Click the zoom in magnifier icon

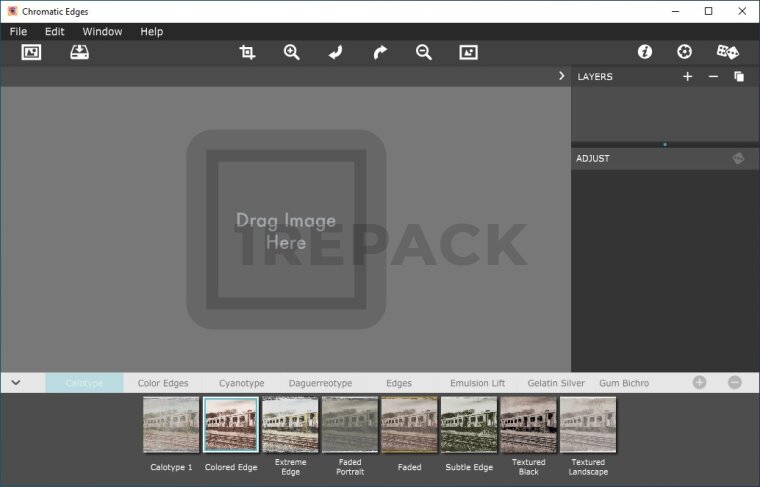(x=291, y=53)
